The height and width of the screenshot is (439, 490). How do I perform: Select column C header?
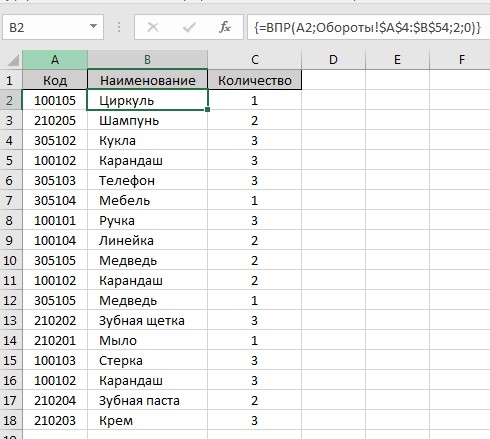point(255,60)
